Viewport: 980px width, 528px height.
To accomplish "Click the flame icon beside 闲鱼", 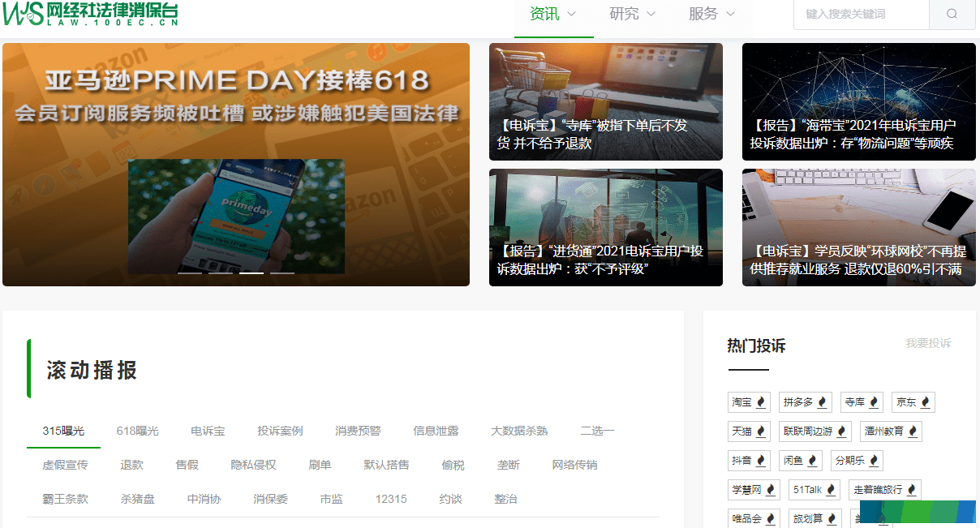I will pyautogui.click(x=813, y=461).
